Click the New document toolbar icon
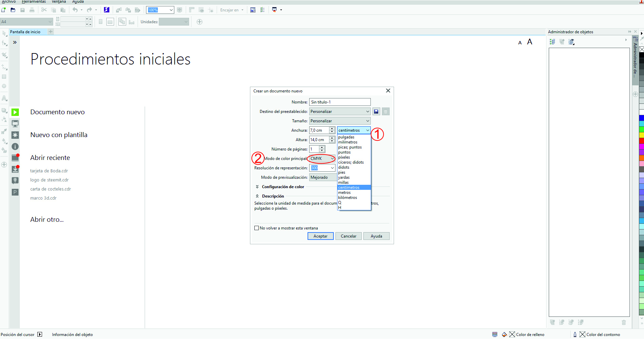The width and height of the screenshot is (644, 339). [x=4, y=10]
